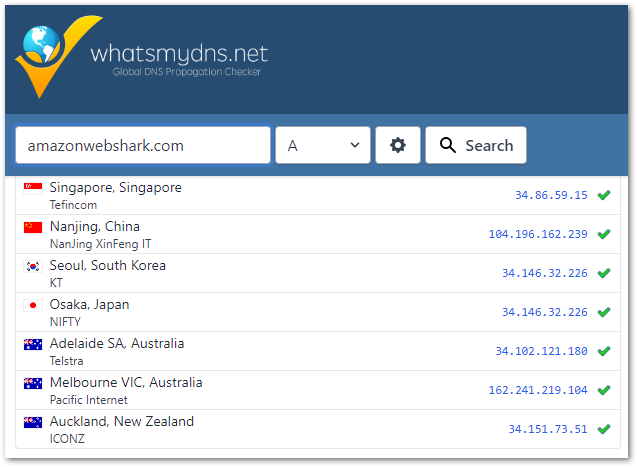Open the record type A dropdown
This screenshot has width=637, height=467.
pyautogui.click(x=323, y=145)
